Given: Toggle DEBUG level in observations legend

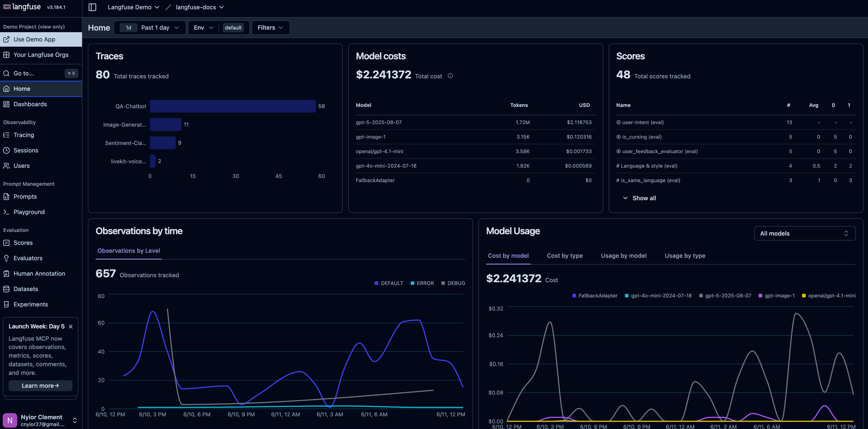Looking at the screenshot, I should click(453, 283).
